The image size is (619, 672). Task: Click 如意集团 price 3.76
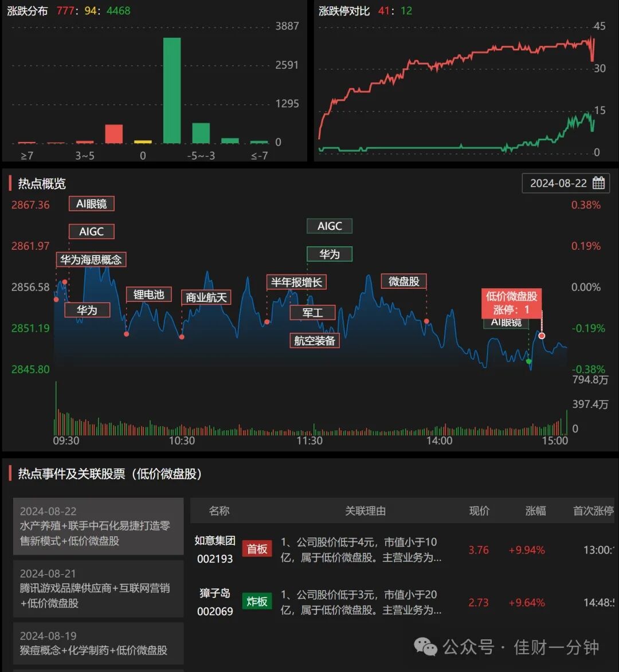click(x=479, y=550)
